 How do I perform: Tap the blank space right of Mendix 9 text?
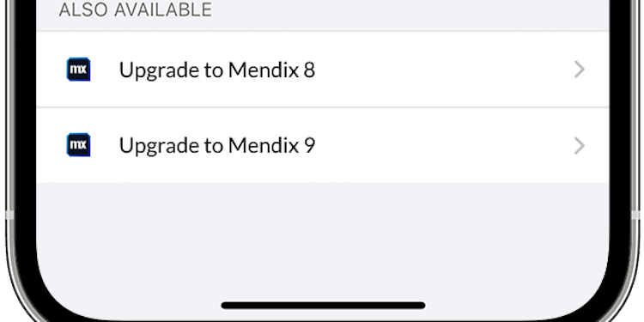click(444, 145)
